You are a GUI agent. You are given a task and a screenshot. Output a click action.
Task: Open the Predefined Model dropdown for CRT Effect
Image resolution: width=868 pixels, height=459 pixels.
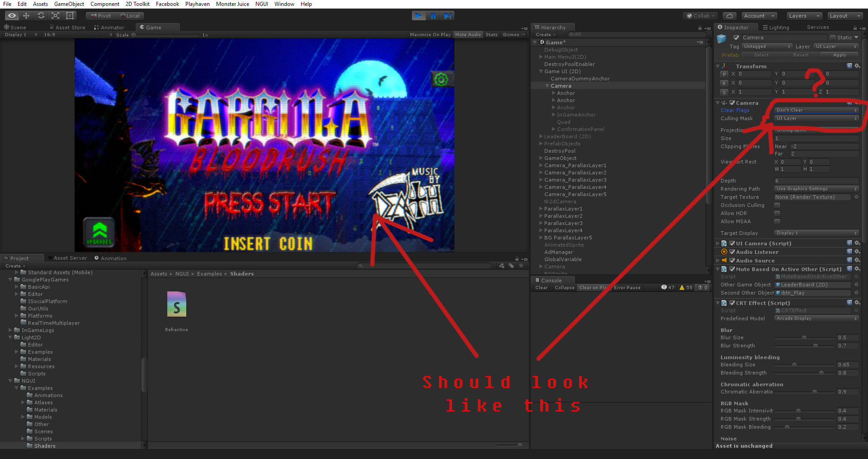[816, 318]
